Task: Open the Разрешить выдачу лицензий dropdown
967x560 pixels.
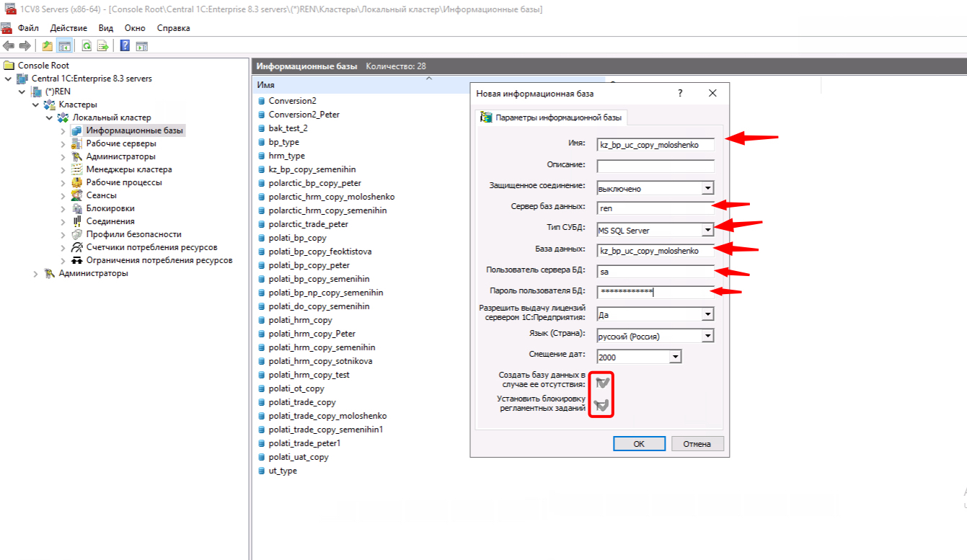Action: (x=708, y=314)
